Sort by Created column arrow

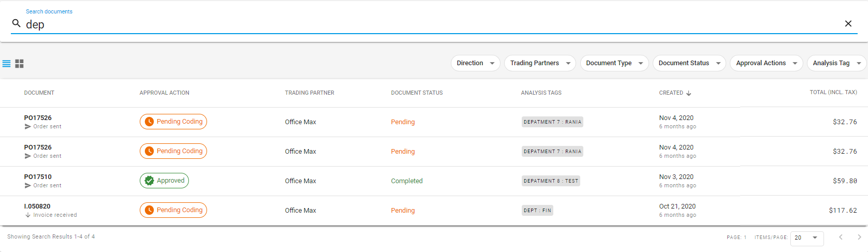click(x=689, y=93)
